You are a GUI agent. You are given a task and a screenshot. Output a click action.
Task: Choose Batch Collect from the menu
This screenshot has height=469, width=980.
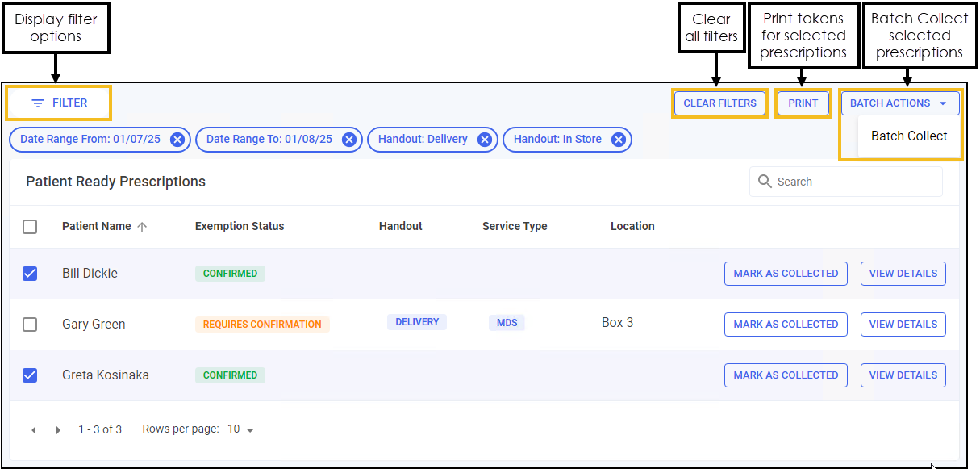909,136
